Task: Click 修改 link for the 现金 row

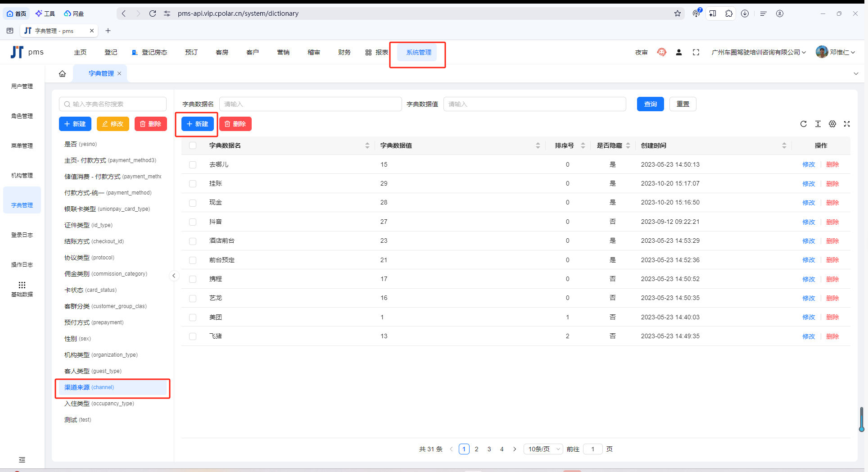Action: click(809, 203)
